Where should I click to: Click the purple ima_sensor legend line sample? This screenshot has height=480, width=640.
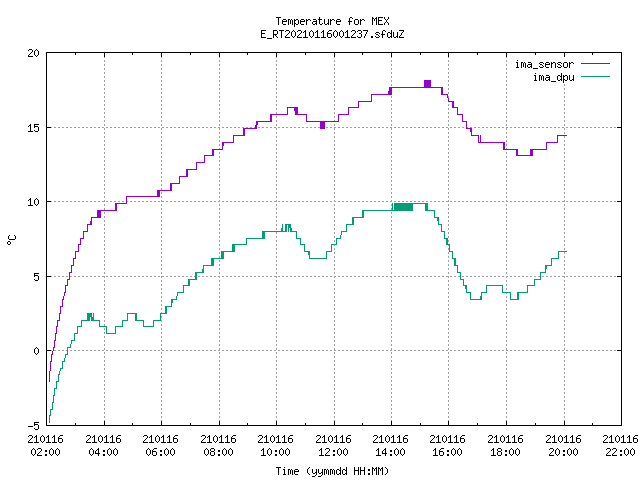596,64
